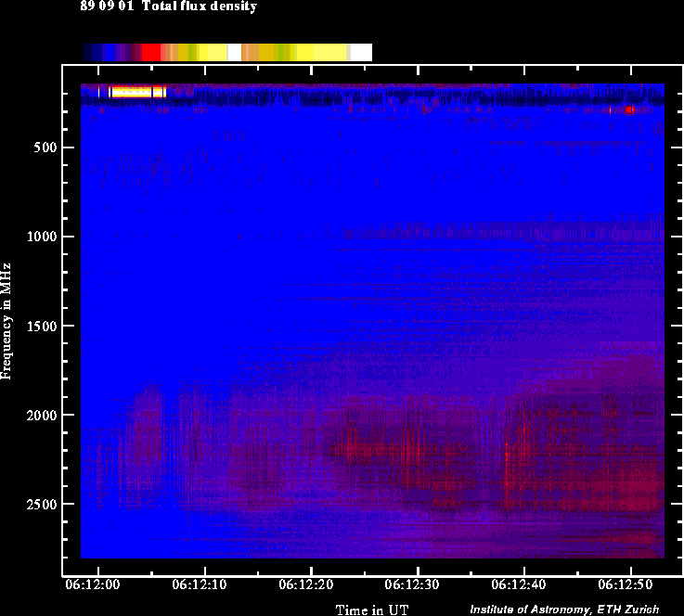
Task: Click the 06:12:10 time axis label
Action: tap(200, 584)
